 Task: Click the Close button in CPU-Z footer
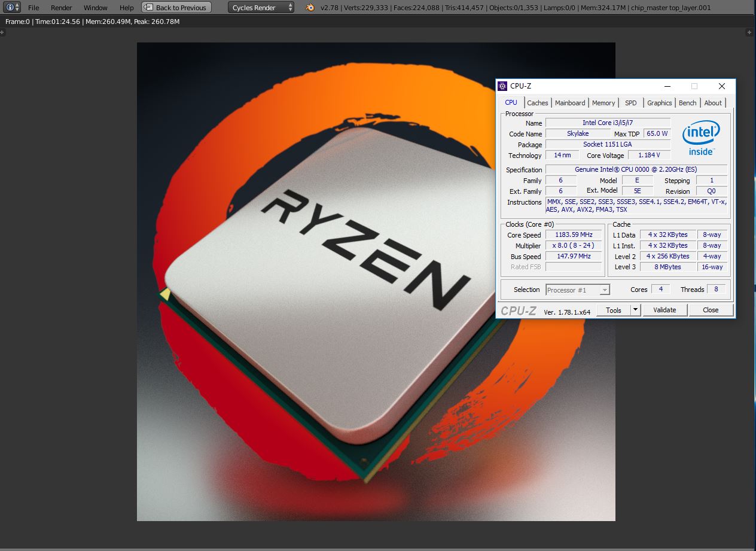(711, 310)
